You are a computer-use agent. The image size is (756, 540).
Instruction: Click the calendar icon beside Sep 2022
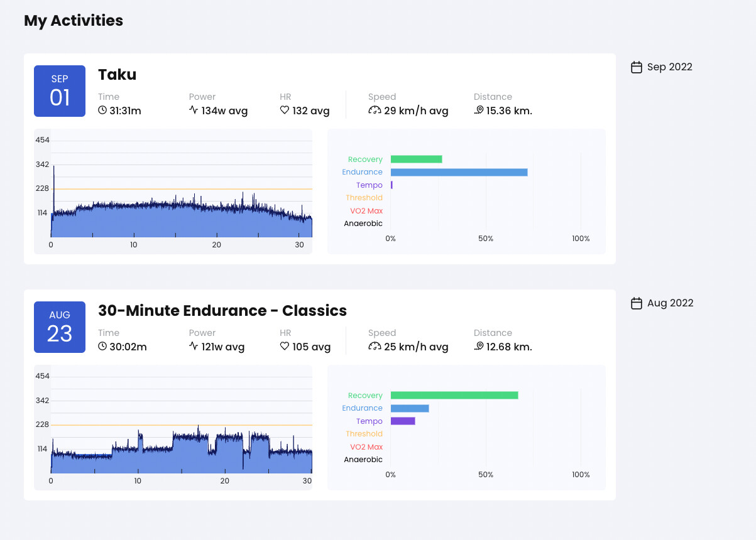tap(637, 67)
